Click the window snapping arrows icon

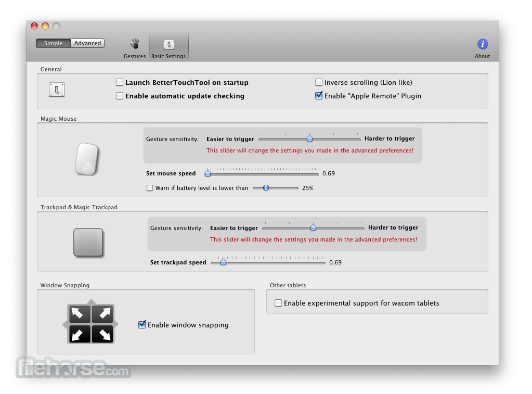click(90, 323)
